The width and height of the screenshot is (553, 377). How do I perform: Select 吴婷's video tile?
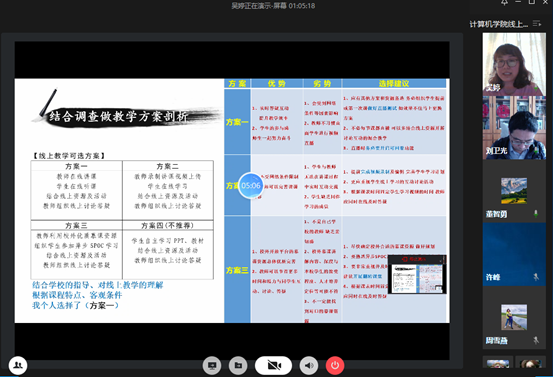tap(514, 64)
